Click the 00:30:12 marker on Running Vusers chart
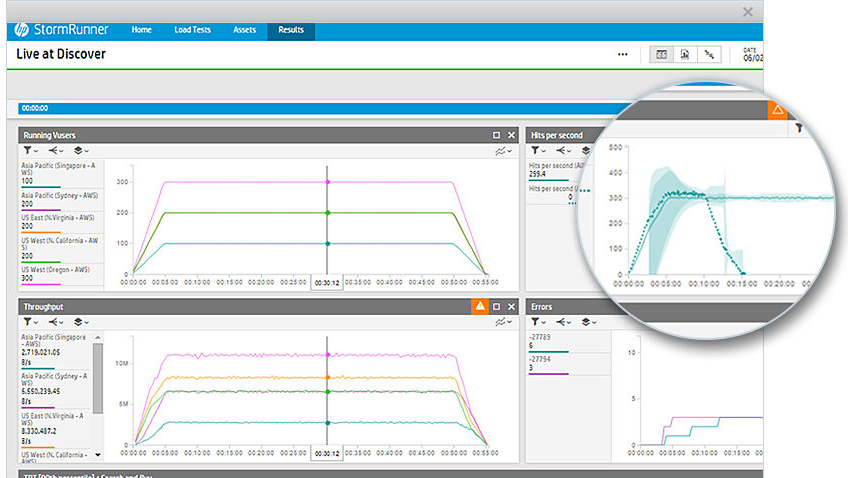Viewport: 848px width, 478px height. (327, 283)
